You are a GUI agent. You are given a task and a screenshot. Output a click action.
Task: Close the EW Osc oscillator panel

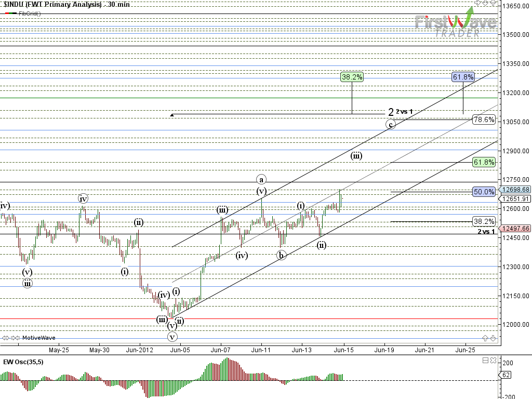coord(494,361)
